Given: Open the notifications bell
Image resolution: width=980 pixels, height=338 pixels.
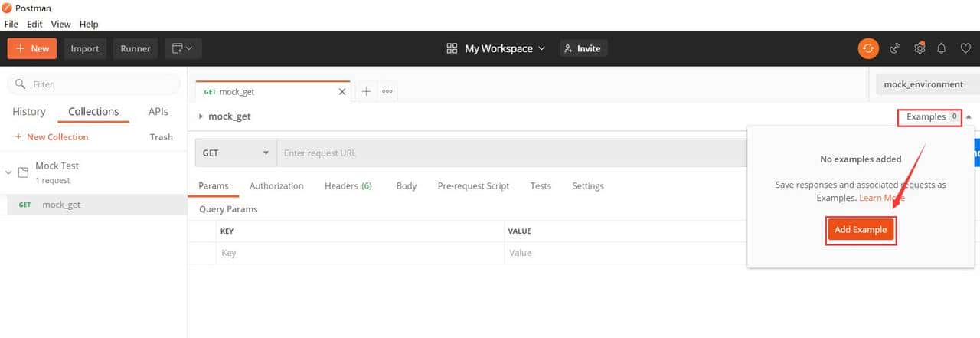Looking at the screenshot, I should (942, 48).
